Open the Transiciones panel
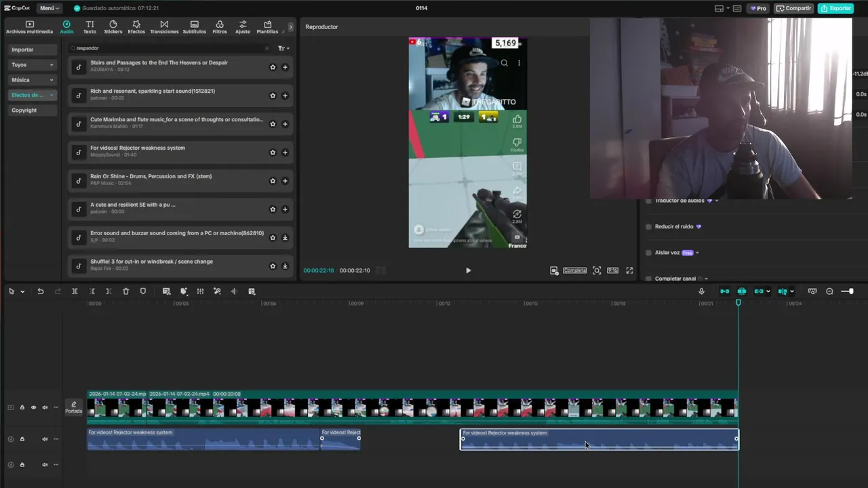The image size is (868, 488). (164, 27)
